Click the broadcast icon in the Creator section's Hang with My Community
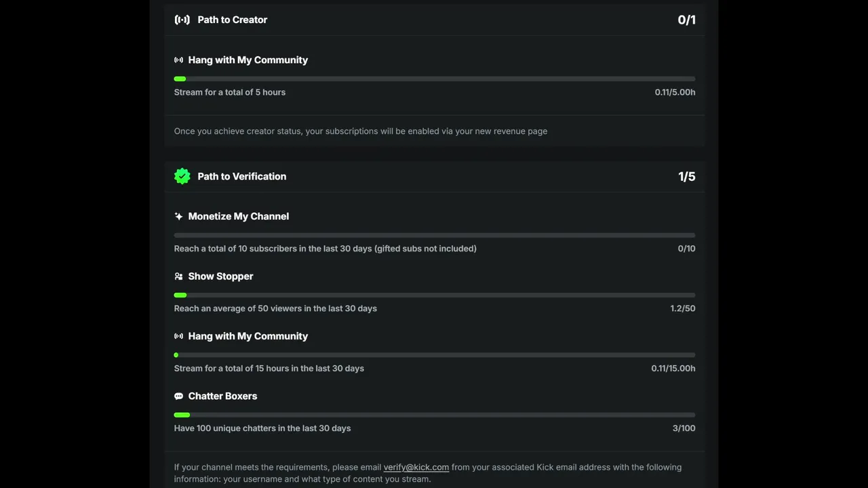 click(x=178, y=60)
